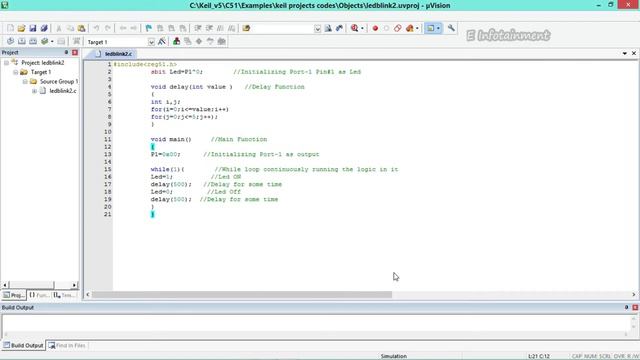Navigate backwards arrow icon
Screen dimensions: 640x360
click(122, 28)
